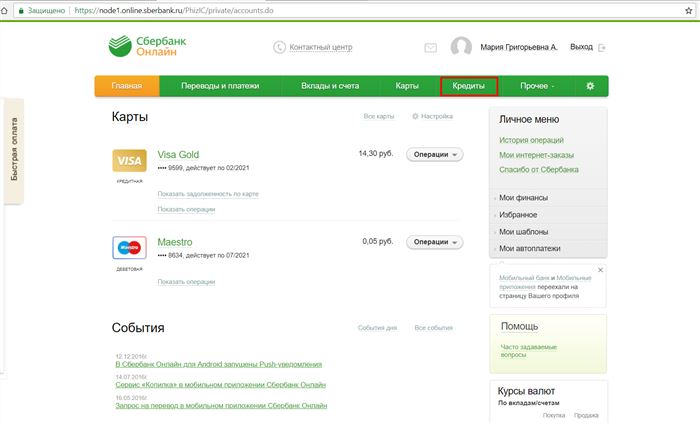Viewport: 700px width, 424px height.
Task: Open the Android Push-уведомления news item
Action: point(219,364)
